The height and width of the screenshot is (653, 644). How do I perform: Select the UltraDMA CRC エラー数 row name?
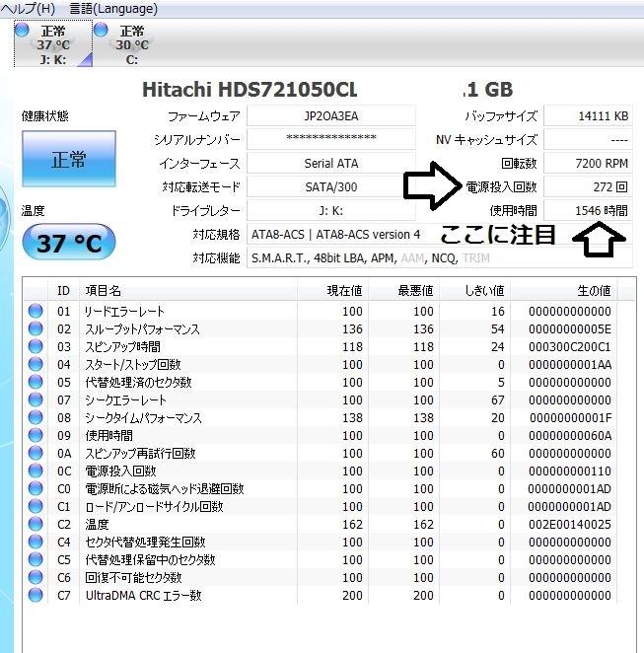pos(144,595)
